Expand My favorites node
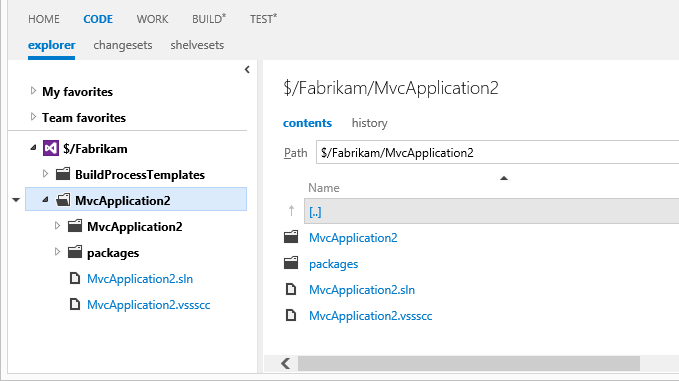 coord(33,91)
